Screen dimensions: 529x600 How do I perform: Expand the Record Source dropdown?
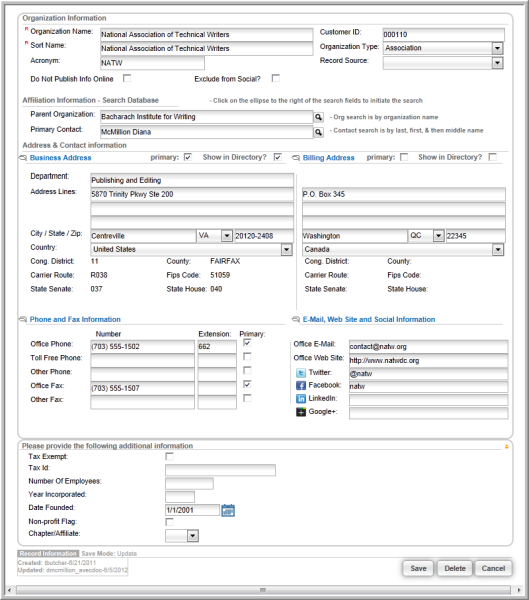coord(497,63)
